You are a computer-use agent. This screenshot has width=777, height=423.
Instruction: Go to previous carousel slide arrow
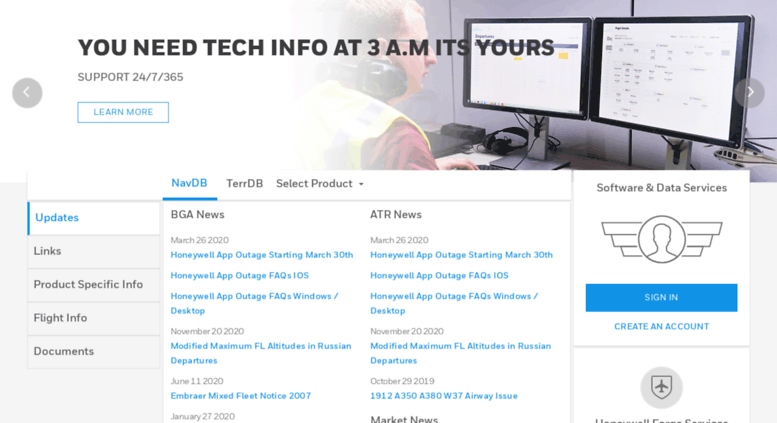(27, 93)
